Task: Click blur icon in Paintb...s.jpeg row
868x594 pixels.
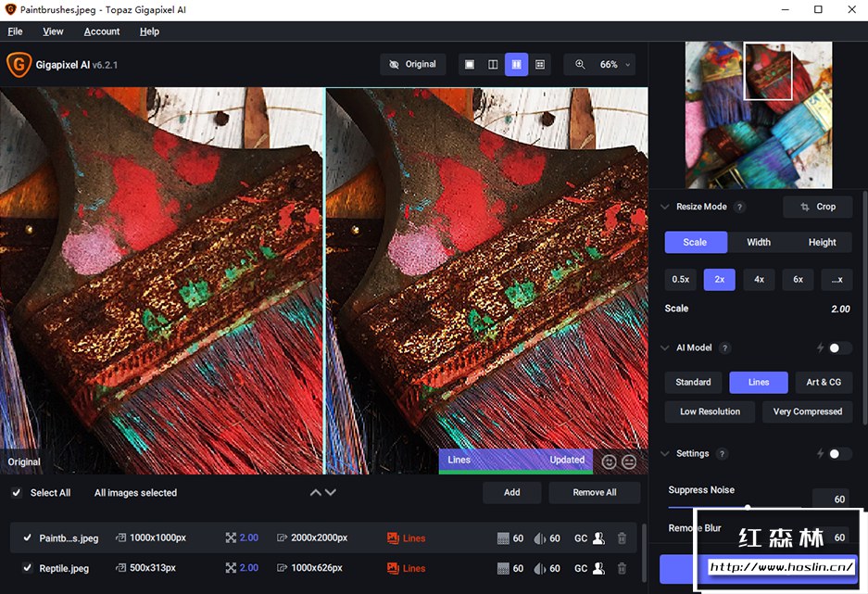Action: click(540, 538)
